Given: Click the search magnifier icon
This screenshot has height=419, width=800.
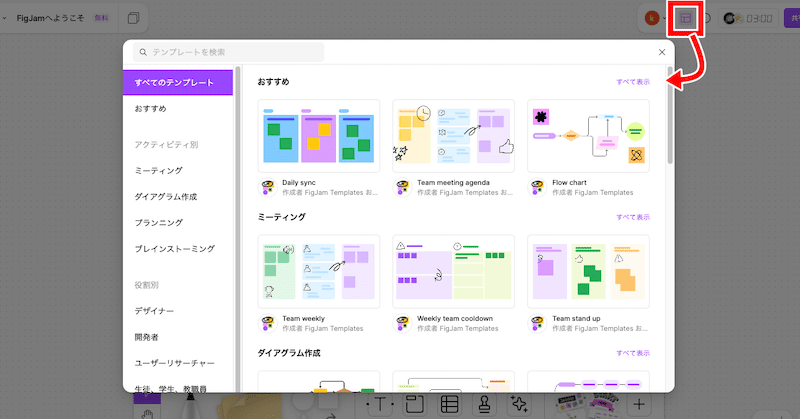Looking at the screenshot, I should pyautogui.click(x=144, y=52).
